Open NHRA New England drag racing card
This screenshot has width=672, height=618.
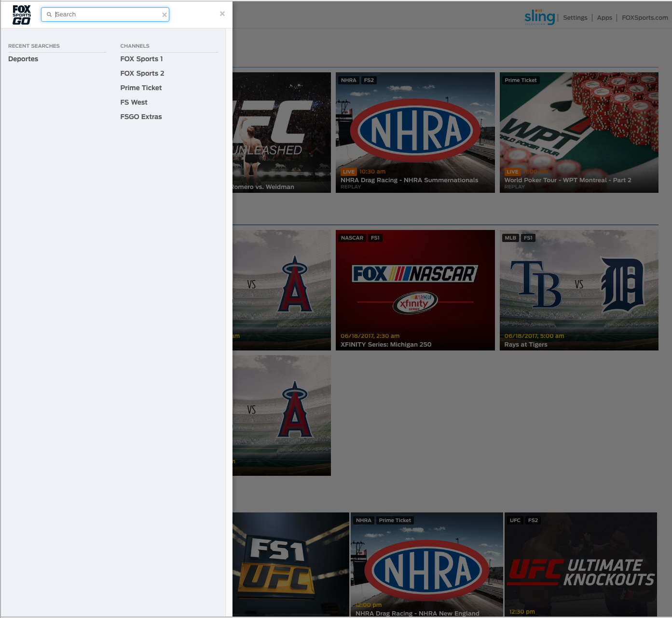click(x=426, y=564)
